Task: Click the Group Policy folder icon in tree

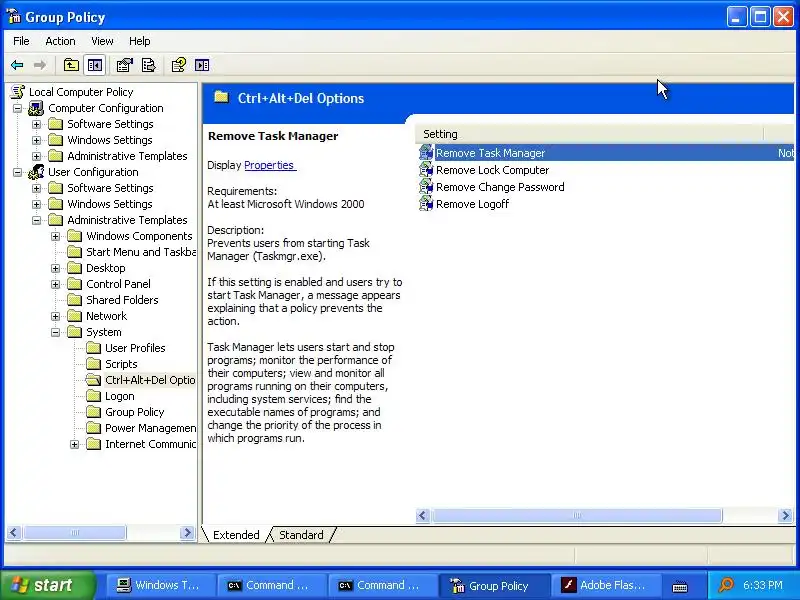Action: [x=93, y=412]
